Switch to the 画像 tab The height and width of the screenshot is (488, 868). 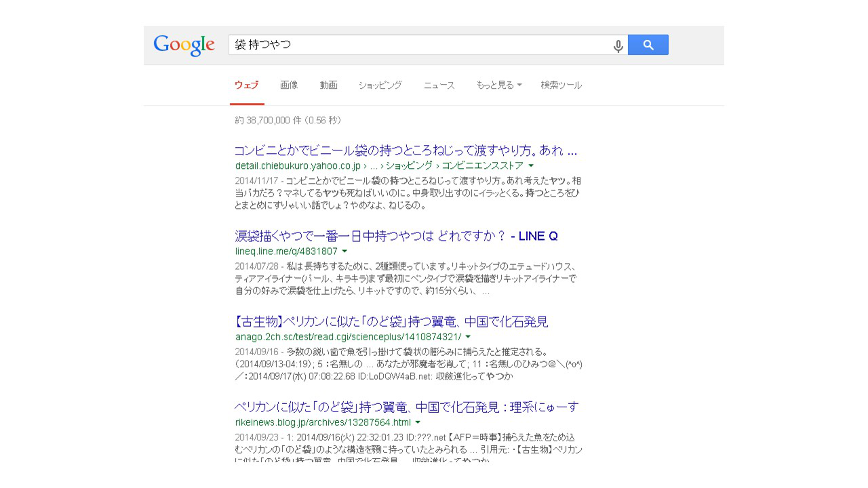(x=289, y=85)
